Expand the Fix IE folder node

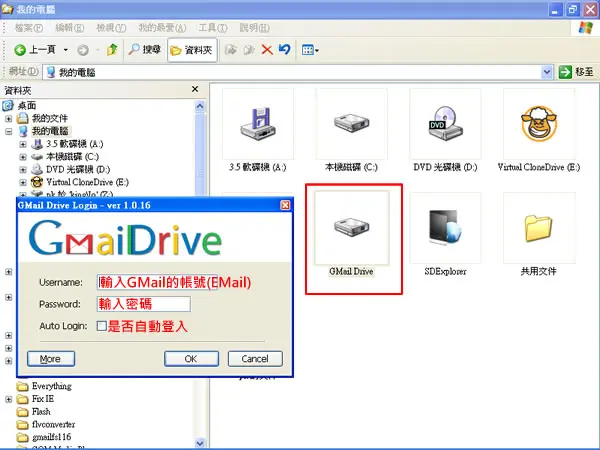point(8,399)
